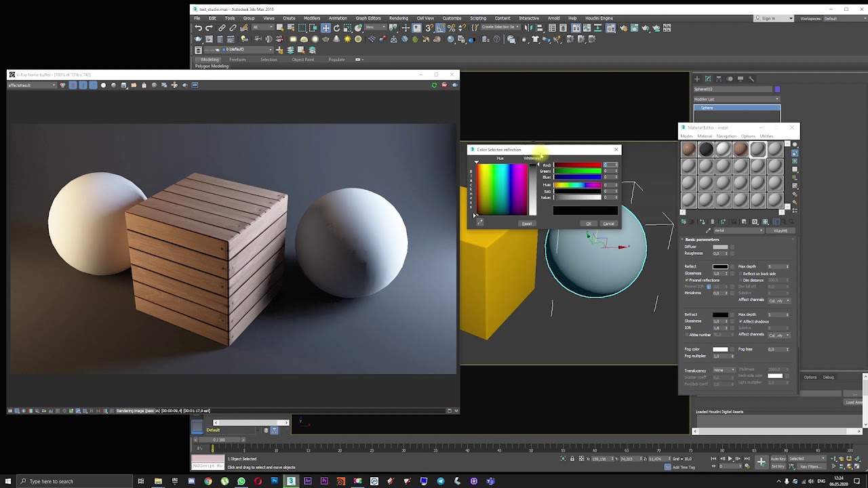Screen dimensions: 868x488
Task: Select the black material sample sphere
Action: (x=706, y=149)
